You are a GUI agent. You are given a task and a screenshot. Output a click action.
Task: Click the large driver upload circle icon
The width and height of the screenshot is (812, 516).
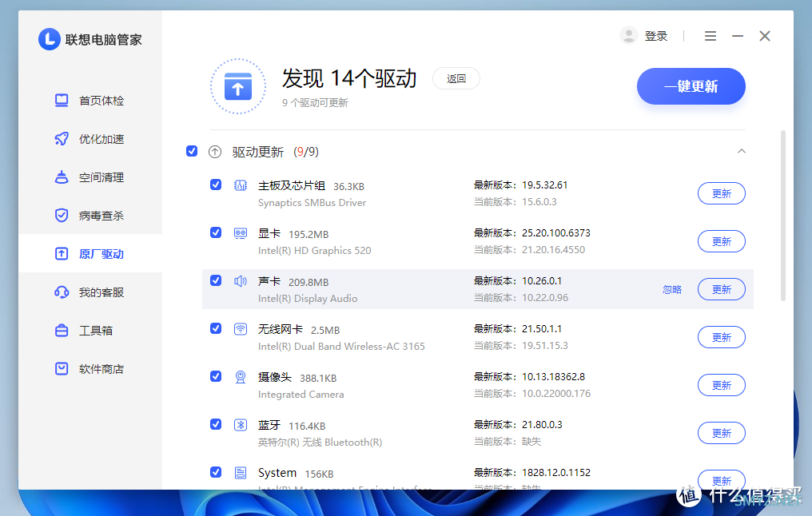coord(238,86)
